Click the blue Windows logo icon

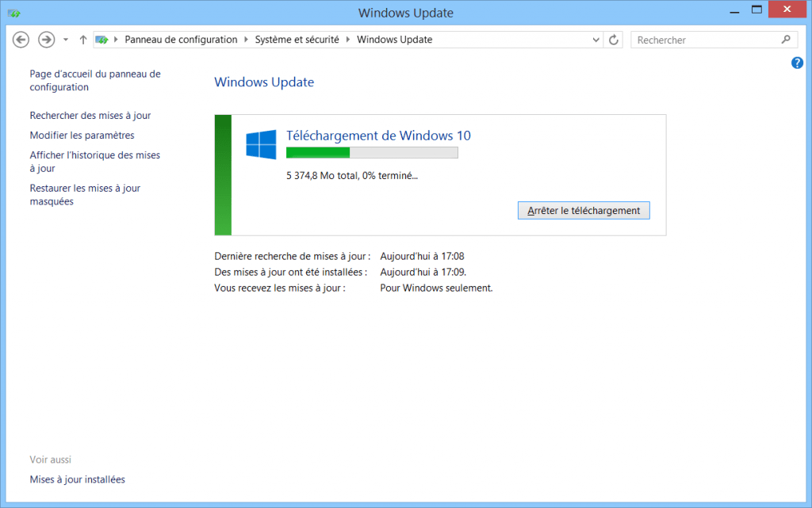tap(261, 144)
